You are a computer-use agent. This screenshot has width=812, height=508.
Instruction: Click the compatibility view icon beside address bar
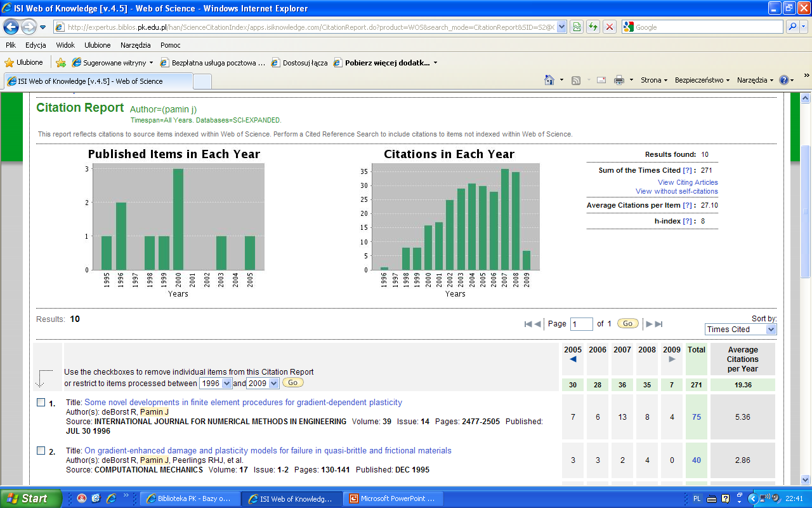coord(577,27)
